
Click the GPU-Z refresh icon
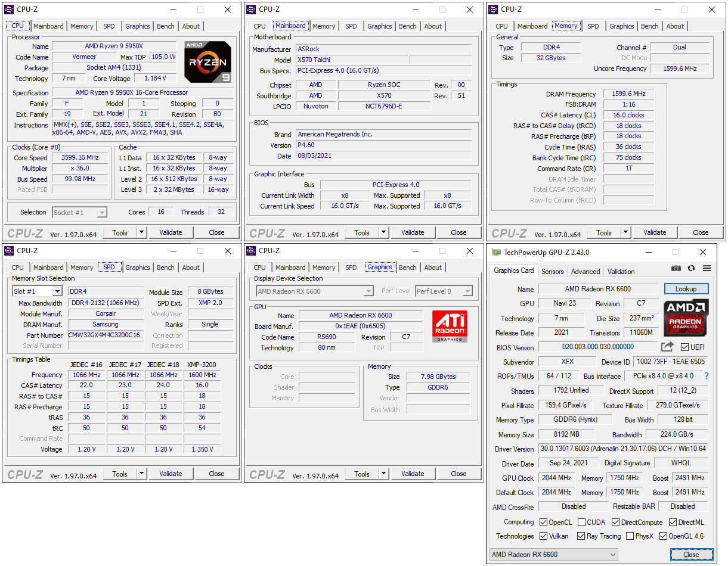[691, 269]
